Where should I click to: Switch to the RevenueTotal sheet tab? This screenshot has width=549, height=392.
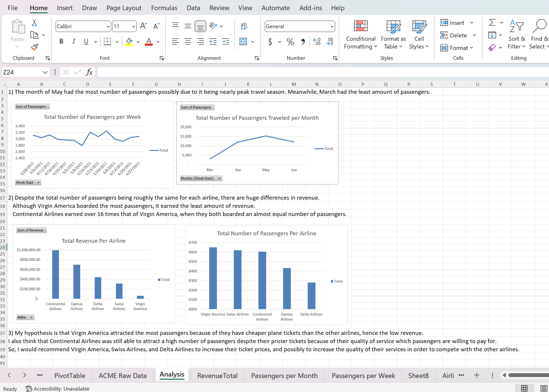coord(217,376)
